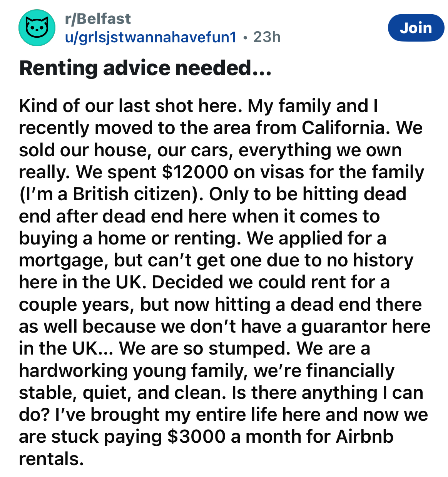The width and height of the screenshot is (448, 477).
Task: Open the 'Renting advice needed...' post title
Action: pyautogui.click(x=145, y=68)
